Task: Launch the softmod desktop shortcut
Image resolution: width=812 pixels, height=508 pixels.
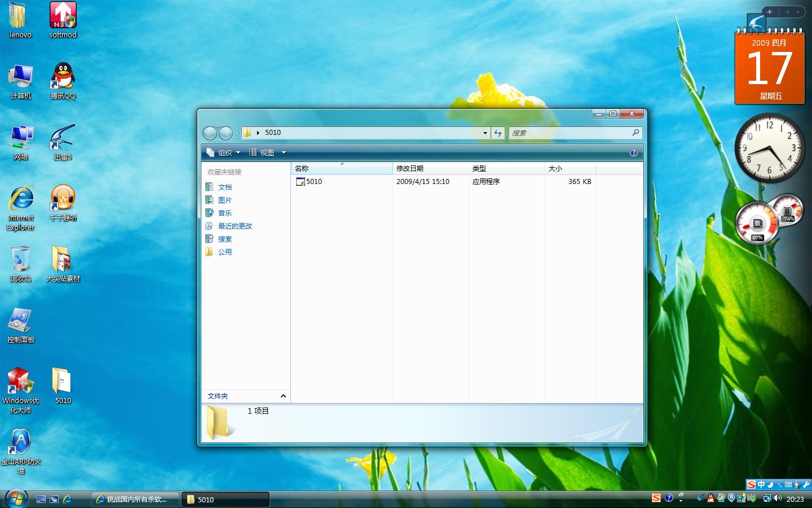Action: coord(63,20)
